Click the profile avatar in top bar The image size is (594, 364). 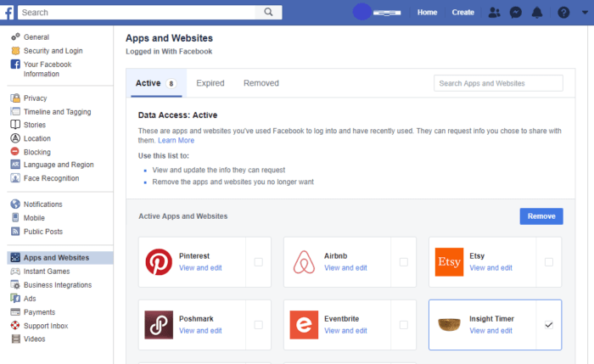point(361,12)
